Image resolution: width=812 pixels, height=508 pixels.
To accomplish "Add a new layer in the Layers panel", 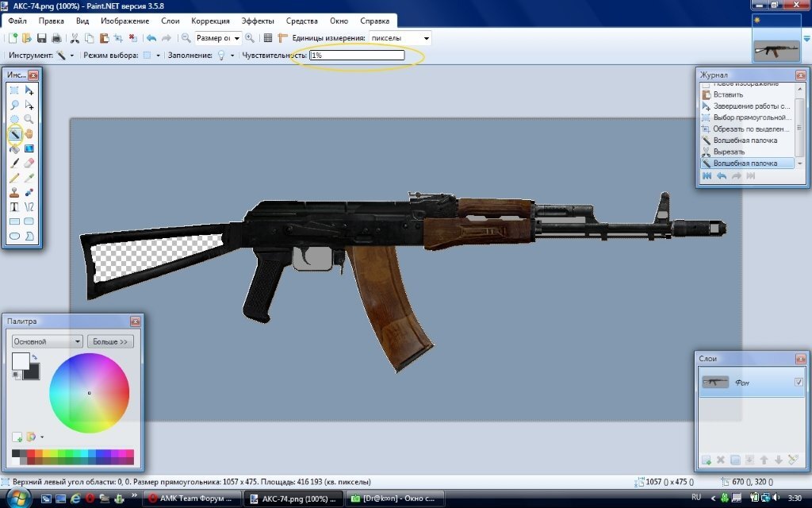I will coord(706,460).
